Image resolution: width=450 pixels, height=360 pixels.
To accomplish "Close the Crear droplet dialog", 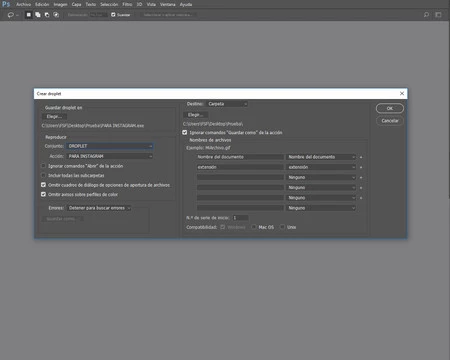I will coord(402,93).
